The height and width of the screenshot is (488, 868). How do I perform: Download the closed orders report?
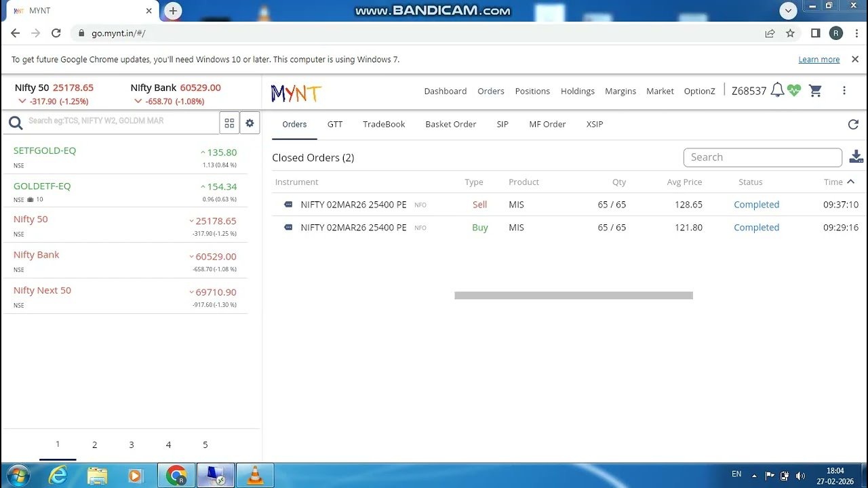pyautogui.click(x=856, y=156)
